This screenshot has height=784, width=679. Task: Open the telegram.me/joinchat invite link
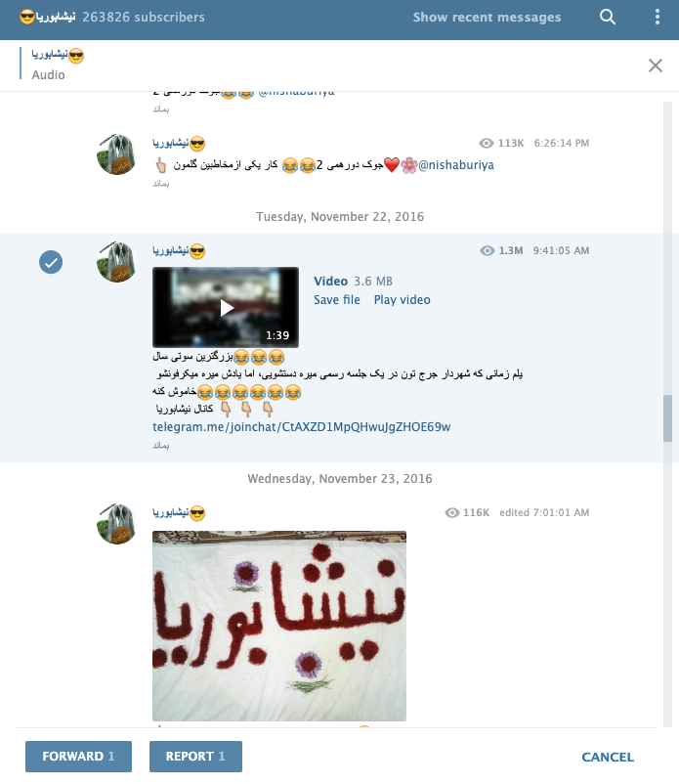click(x=301, y=427)
